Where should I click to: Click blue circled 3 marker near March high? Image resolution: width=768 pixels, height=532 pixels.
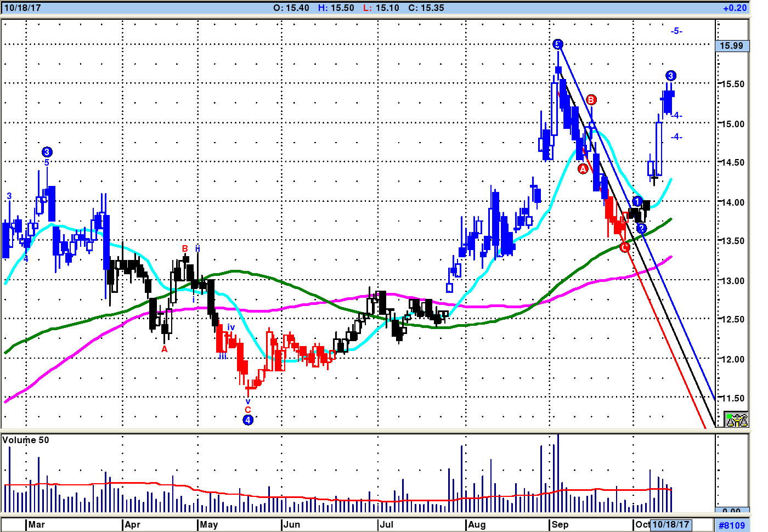(x=47, y=152)
